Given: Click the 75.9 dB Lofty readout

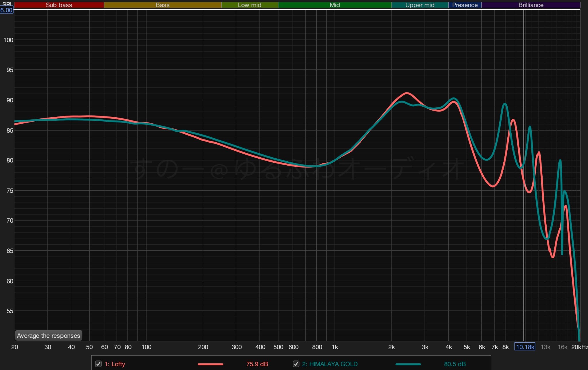Looking at the screenshot, I should tap(257, 364).
